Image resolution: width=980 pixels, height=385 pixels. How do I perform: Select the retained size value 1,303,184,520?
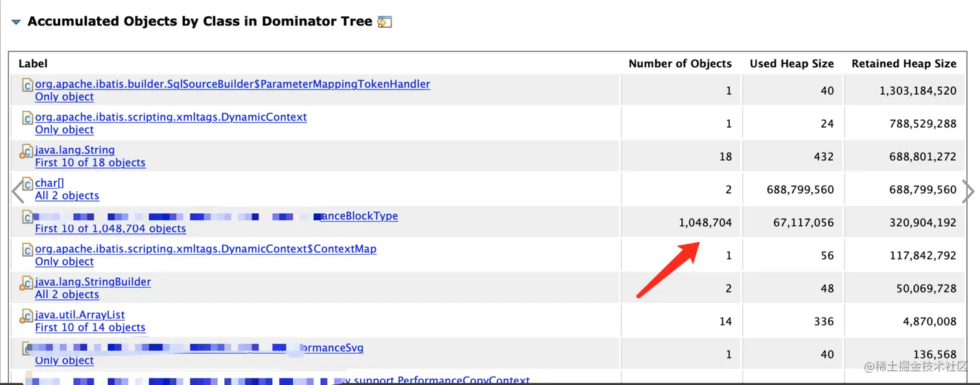coord(918,91)
